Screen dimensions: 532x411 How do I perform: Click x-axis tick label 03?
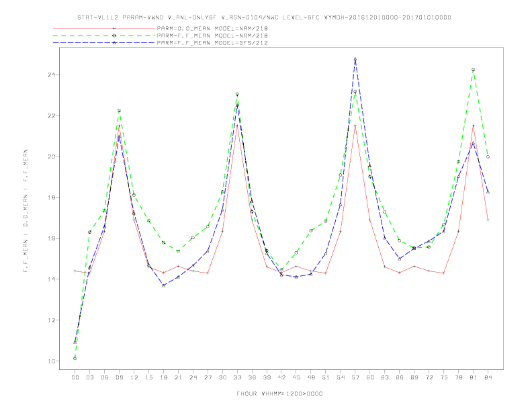pos(89,377)
